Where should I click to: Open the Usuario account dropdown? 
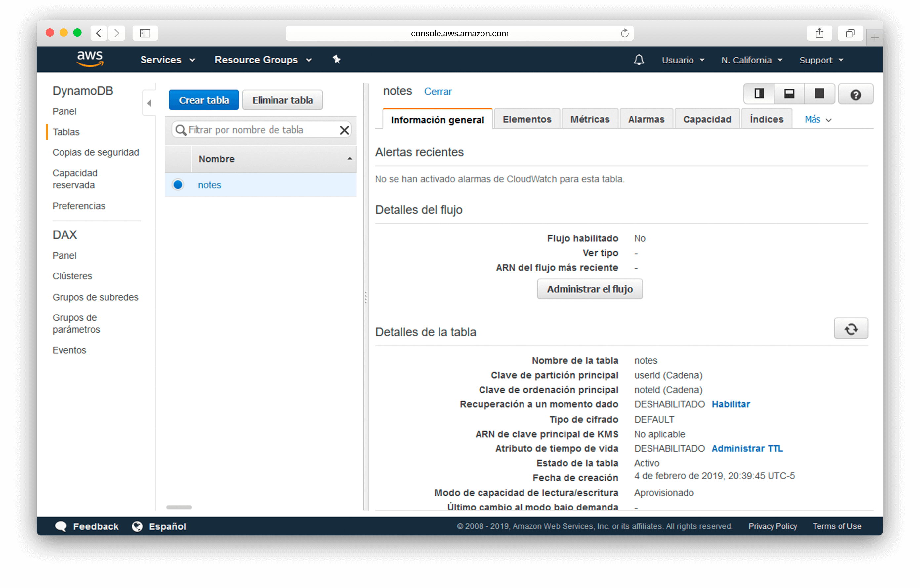683,60
